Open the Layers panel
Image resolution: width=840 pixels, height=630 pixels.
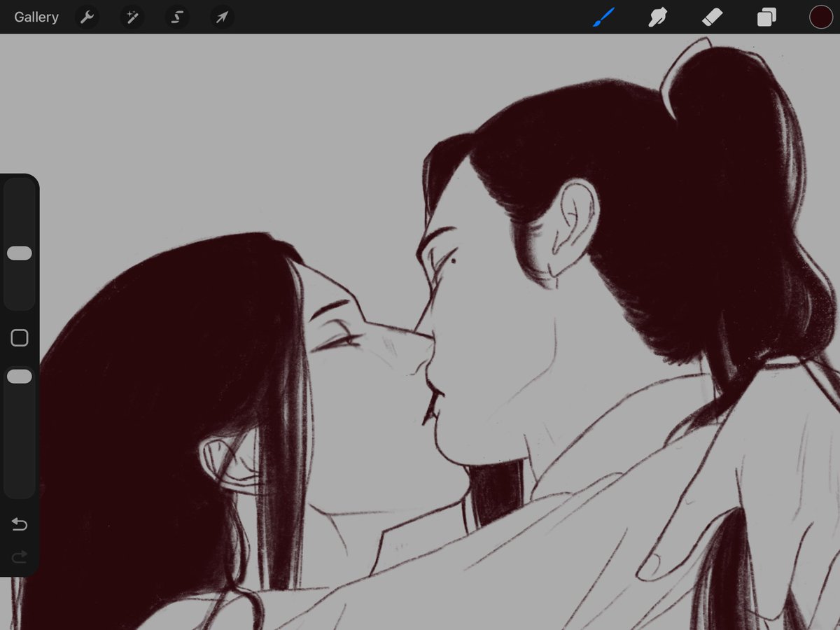766,17
